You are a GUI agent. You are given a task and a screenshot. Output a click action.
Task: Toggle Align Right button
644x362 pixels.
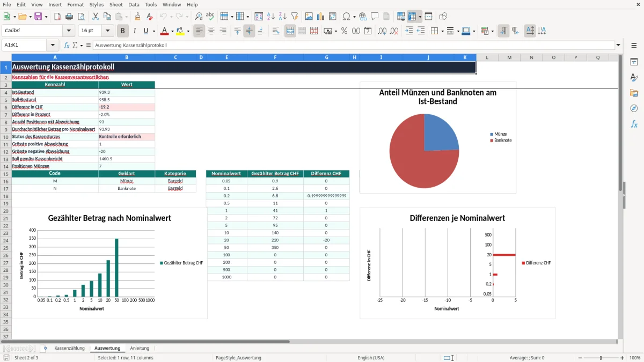(x=223, y=31)
